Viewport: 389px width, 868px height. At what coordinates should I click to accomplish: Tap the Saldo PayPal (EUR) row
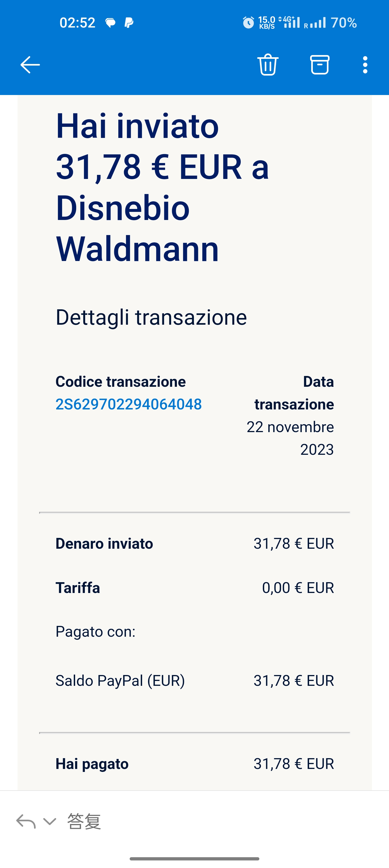pyautogui.click(x=194, y=680)
